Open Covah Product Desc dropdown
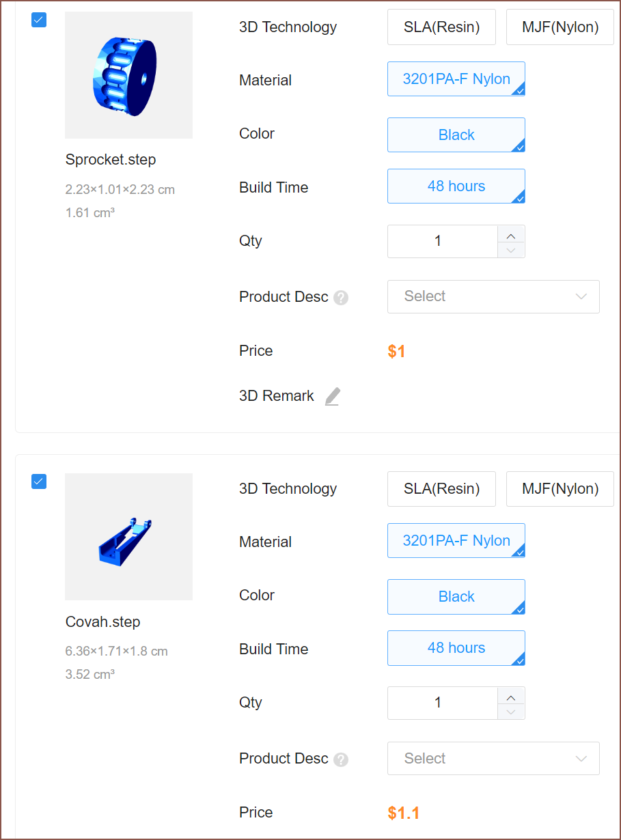621x840 pixels. coord(493,758)
